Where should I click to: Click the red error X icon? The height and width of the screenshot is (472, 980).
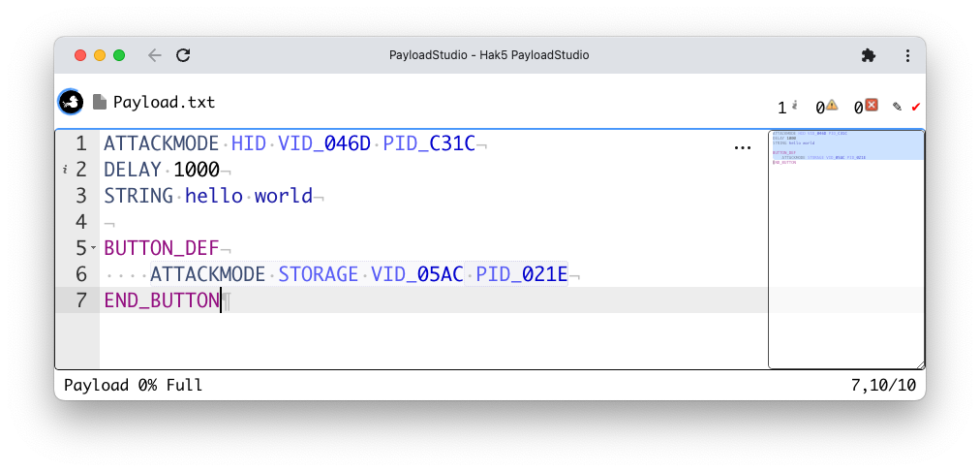872,106
